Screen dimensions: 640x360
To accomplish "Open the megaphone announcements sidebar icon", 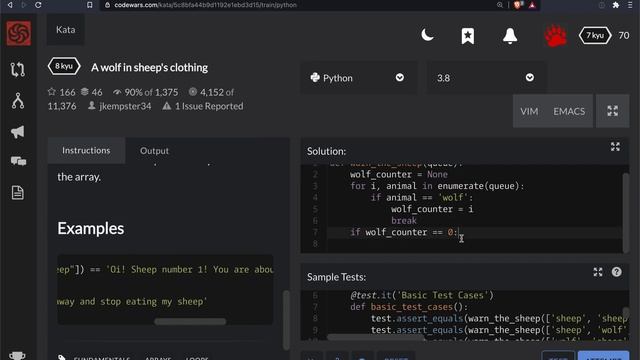I will point(18,132).
